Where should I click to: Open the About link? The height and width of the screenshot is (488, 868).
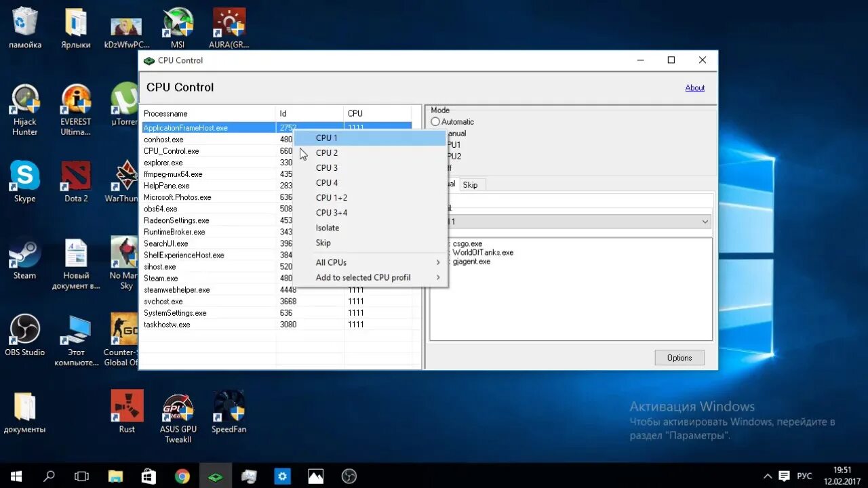point(695,87)
